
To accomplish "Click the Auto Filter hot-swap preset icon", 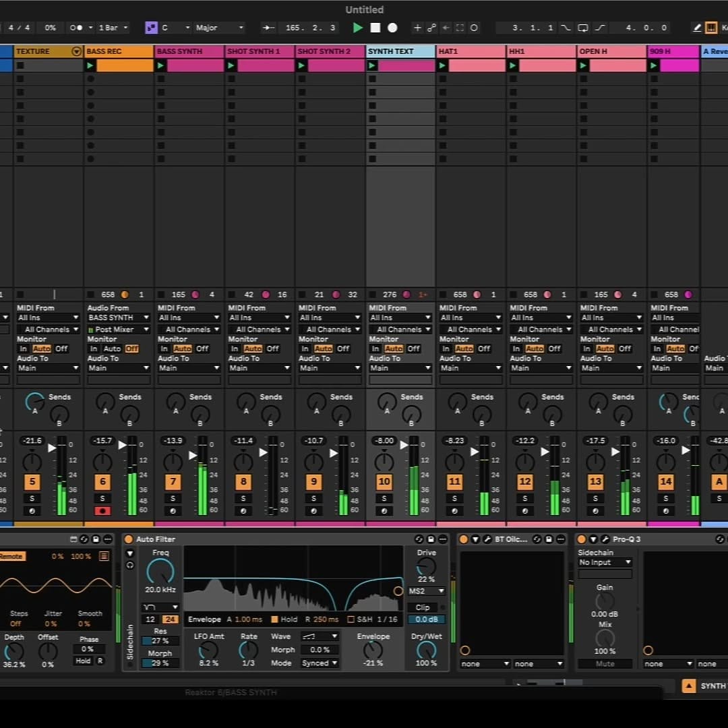I will click(x=419, y=539).
